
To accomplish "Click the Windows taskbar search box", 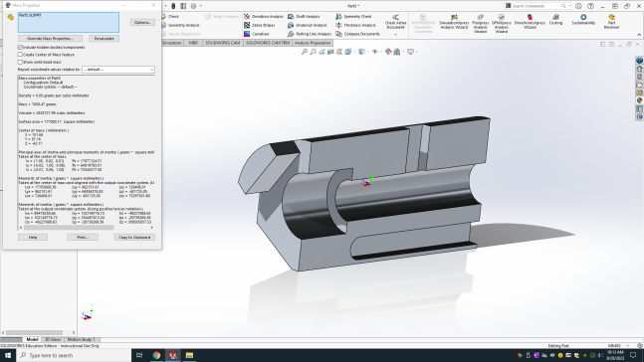I will coord(74,355).
